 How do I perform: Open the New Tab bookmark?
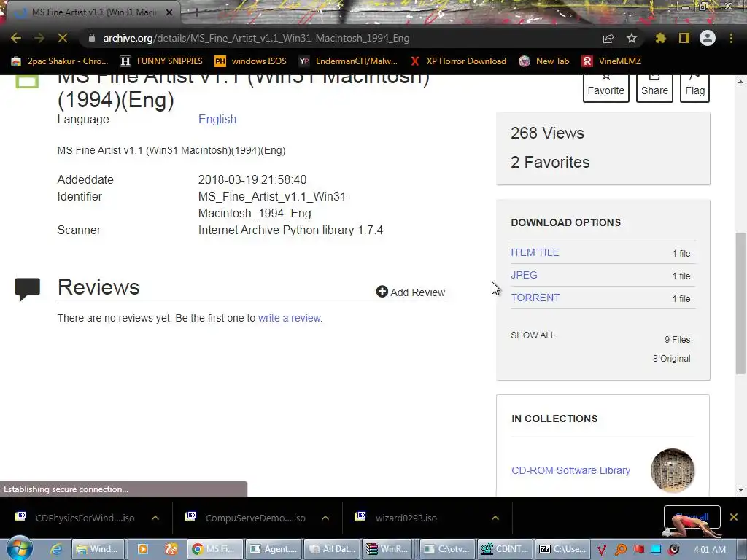tap(544, 61)
